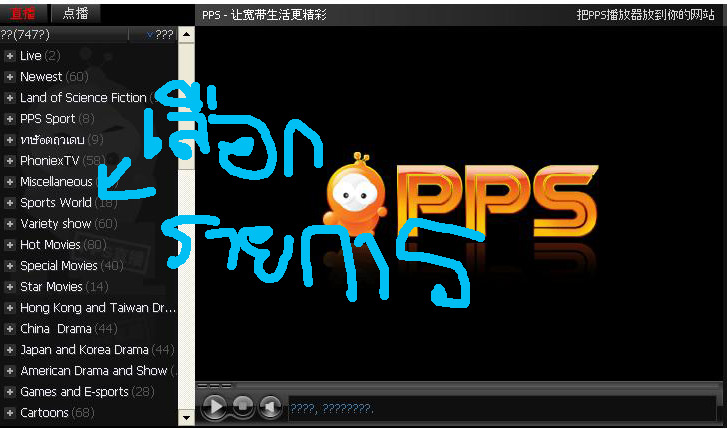Expand the Cartoons category
This screenshot has width=727, height=429.
pos(9,413)
